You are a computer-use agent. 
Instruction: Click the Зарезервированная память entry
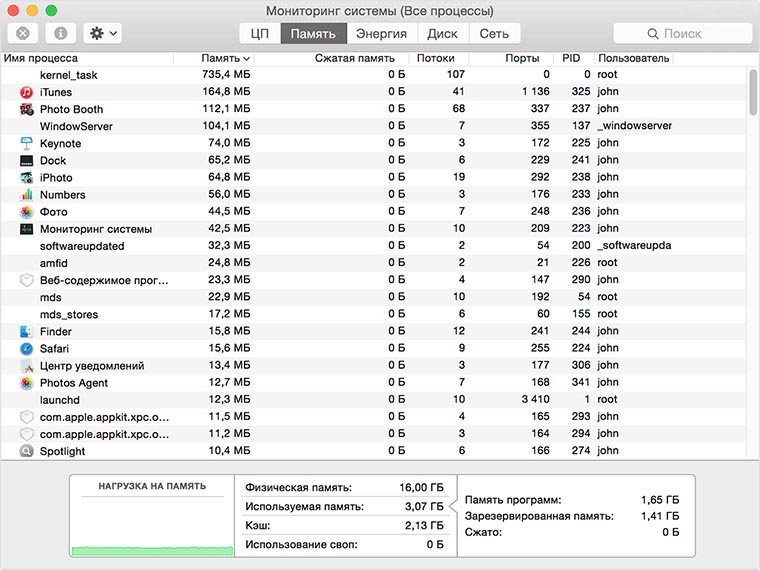[x=572, y=516]
